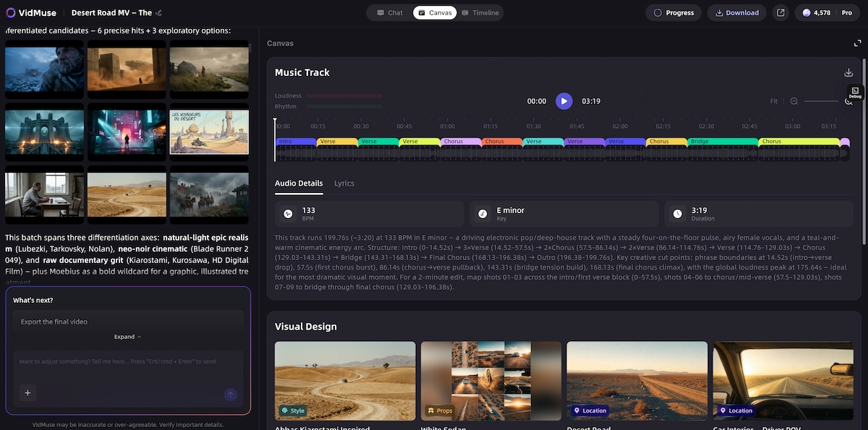
Task: Switch to the Timeline view
Action: [480, 12]
